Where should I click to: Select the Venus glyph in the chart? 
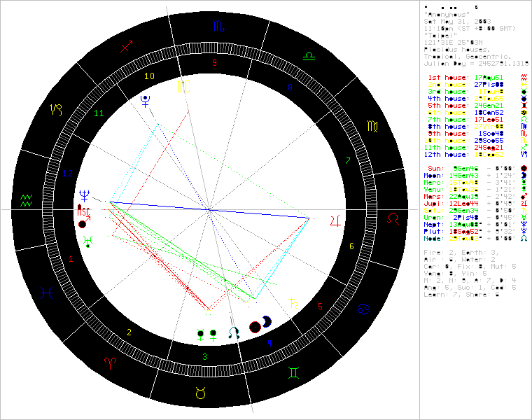point(213,335)
